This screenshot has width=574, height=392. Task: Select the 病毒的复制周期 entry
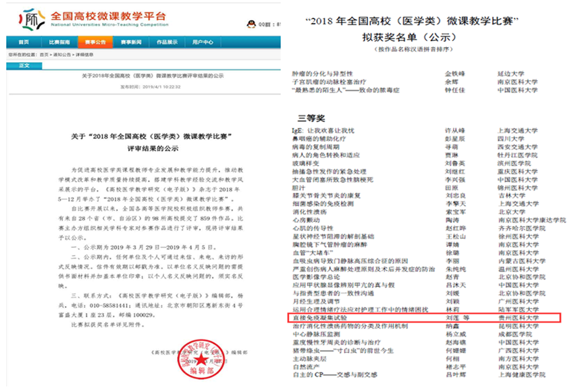[315, 147]
